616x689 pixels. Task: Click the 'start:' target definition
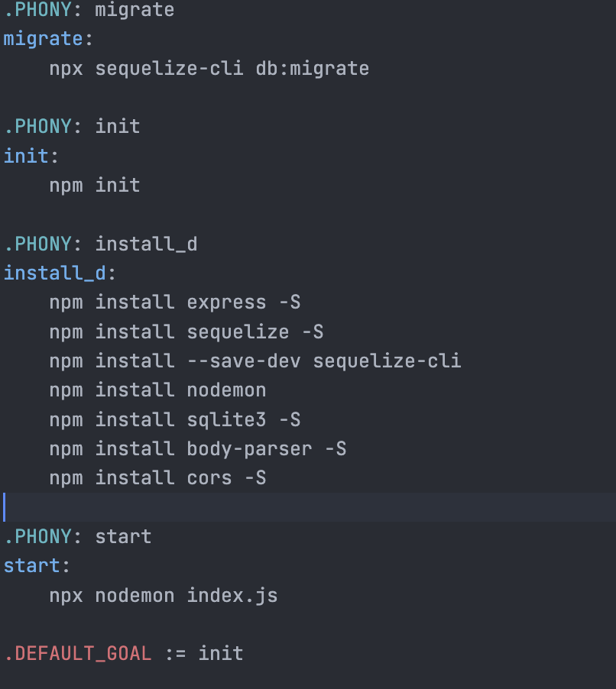coord(37,566)
